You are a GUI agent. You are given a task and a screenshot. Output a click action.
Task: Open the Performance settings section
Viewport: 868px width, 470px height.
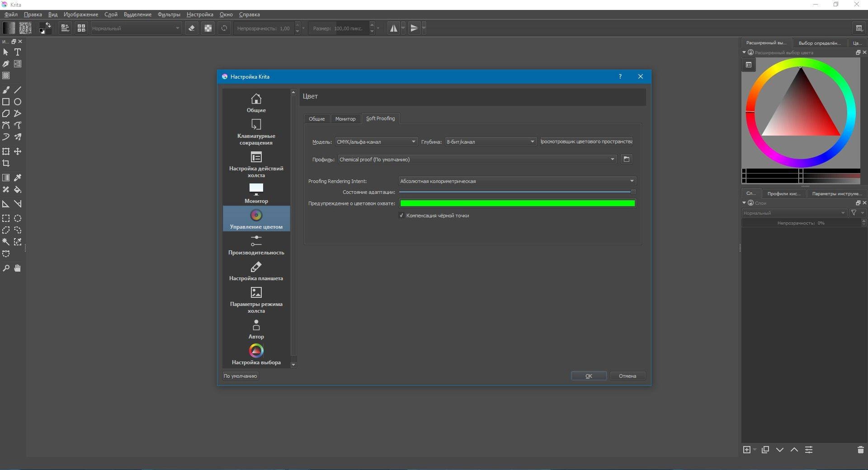(256, 244)
